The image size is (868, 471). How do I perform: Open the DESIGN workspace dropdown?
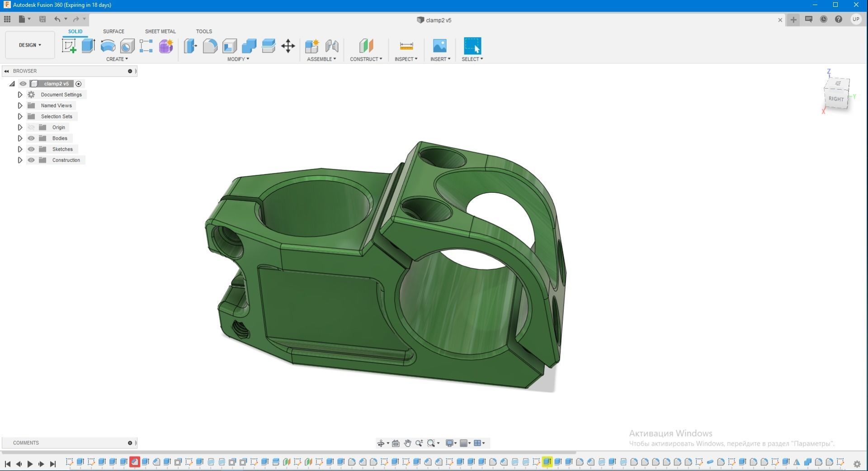(30, 45)
